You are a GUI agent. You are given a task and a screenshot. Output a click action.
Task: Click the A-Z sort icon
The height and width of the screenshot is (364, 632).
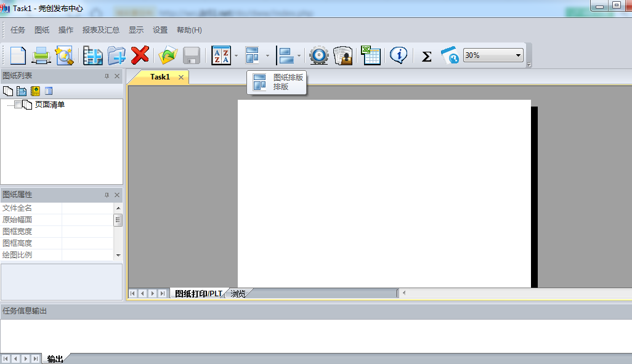tap(221, 55)
